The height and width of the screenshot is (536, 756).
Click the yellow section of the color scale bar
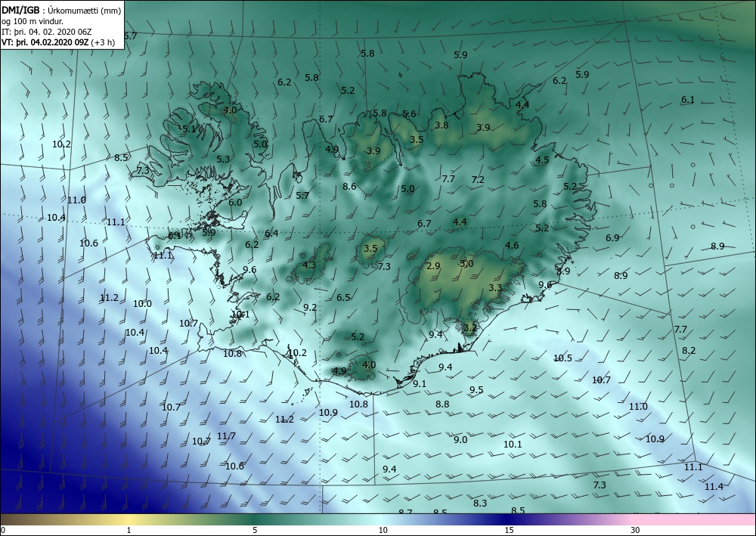click(128, 519)
